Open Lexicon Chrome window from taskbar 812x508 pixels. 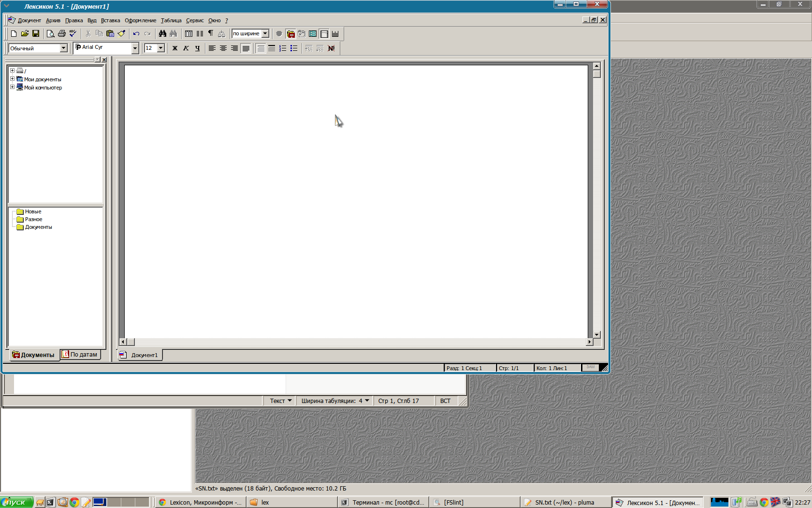point(201,502)
